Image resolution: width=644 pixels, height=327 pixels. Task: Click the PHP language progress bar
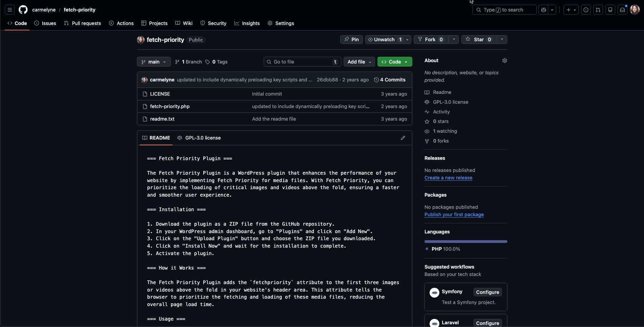coord(465,242)
